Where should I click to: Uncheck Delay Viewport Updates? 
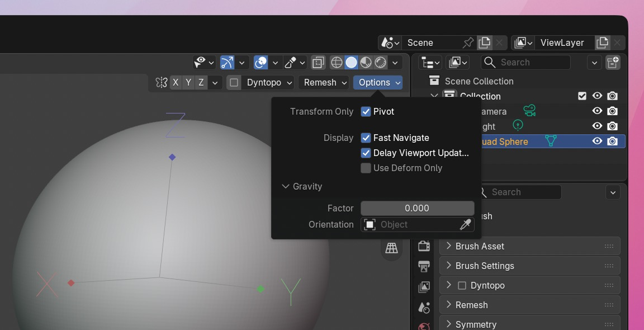(366, 153)
